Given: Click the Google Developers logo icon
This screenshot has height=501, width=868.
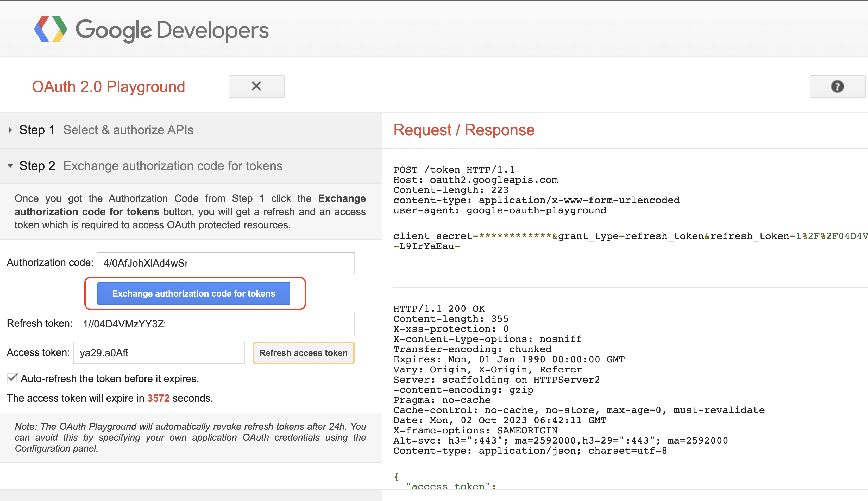Looking at the screenshot, I should pyautogui.click(x=51, y=29).
